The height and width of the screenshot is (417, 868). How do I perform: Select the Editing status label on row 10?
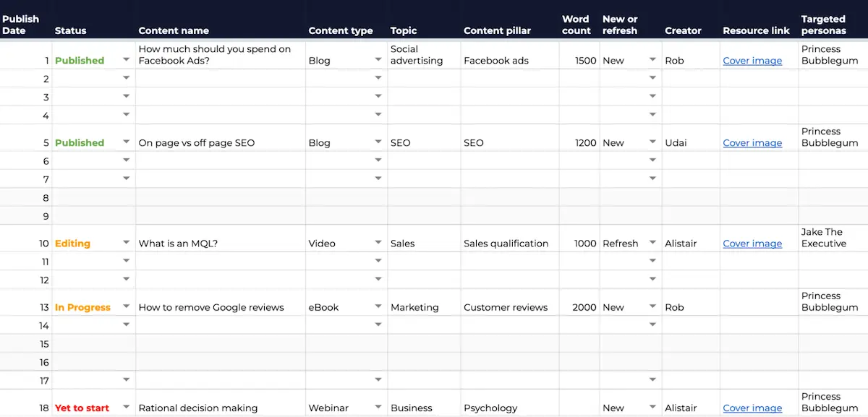pyautogui.click(x=71, y=243)
